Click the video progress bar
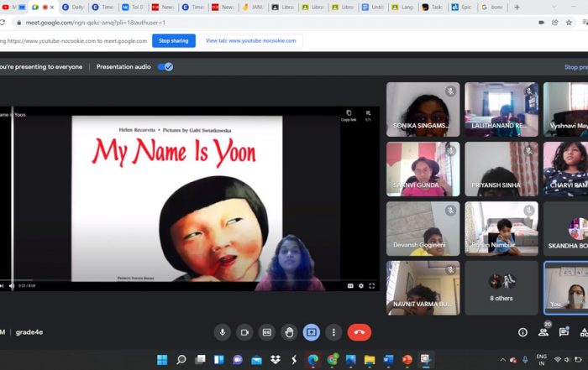Viewport: 588px width, 370px height. click(190, 279)
